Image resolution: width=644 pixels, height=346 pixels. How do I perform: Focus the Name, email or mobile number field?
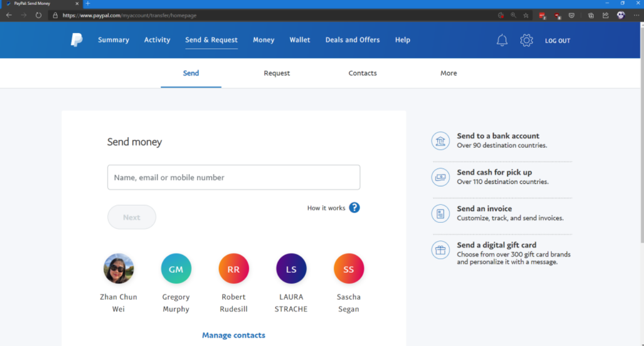pos(234,177)
